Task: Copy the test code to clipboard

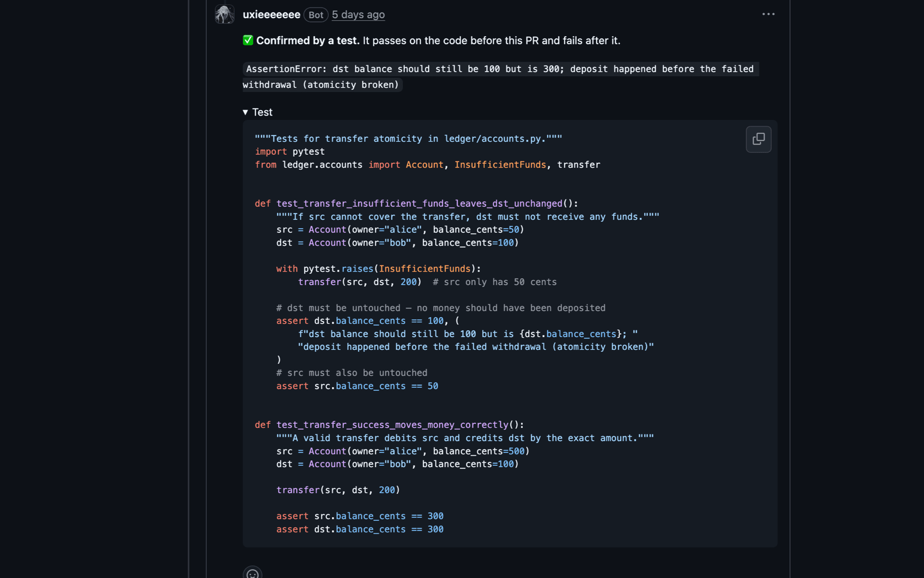Action: coord(758,139)
